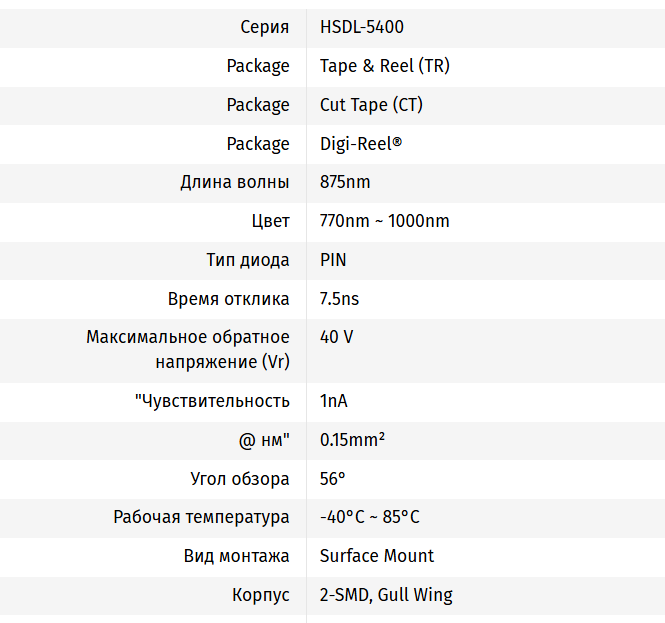Viewport: 665px width, 623px height.
Task: Select the Digi-Reel® package value
Action: click(x=360, y=144)
